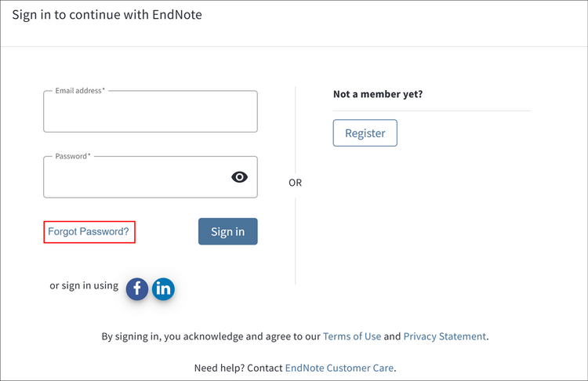Click the Password field label
This screenshot has height=381, width=588.
click(72, 156)
